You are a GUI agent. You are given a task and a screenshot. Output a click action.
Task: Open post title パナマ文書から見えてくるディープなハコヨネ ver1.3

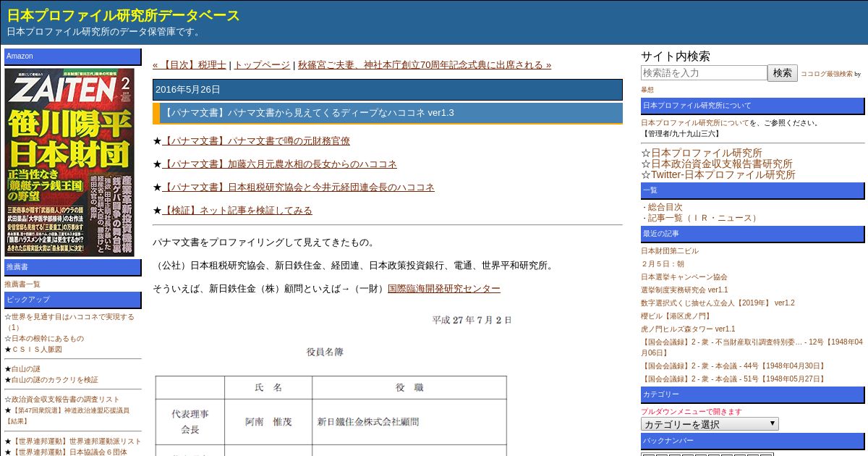tap(309, 112)
